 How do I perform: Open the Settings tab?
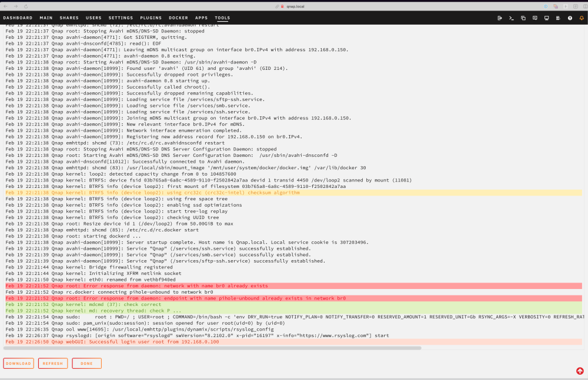[121, 18]
